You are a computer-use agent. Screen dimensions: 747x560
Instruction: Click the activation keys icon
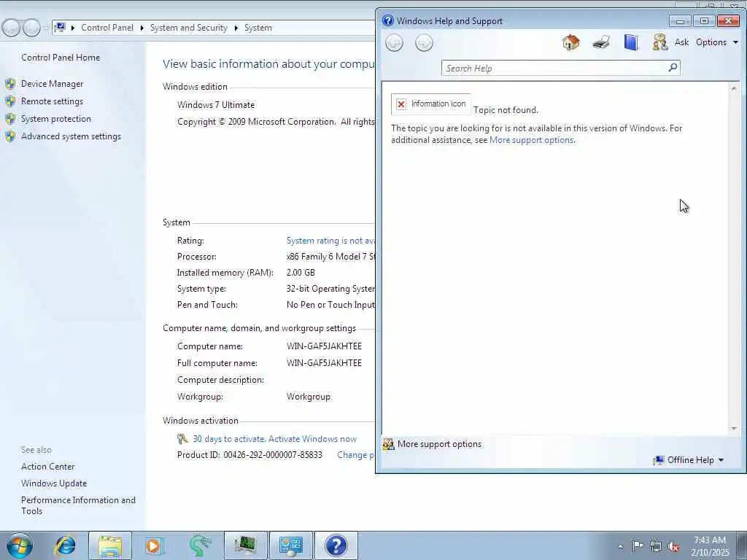[x=183, y=439]
